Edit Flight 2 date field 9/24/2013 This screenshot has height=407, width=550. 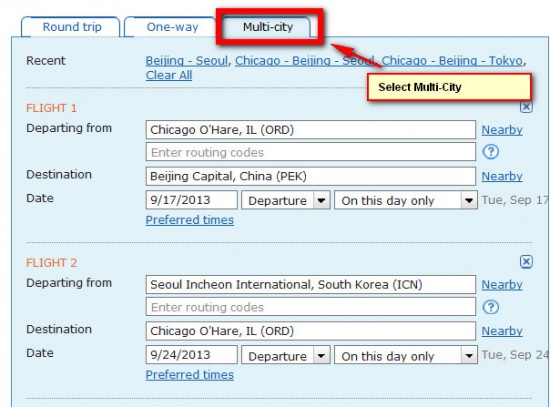pyautogui.click(x=192, y=355)
